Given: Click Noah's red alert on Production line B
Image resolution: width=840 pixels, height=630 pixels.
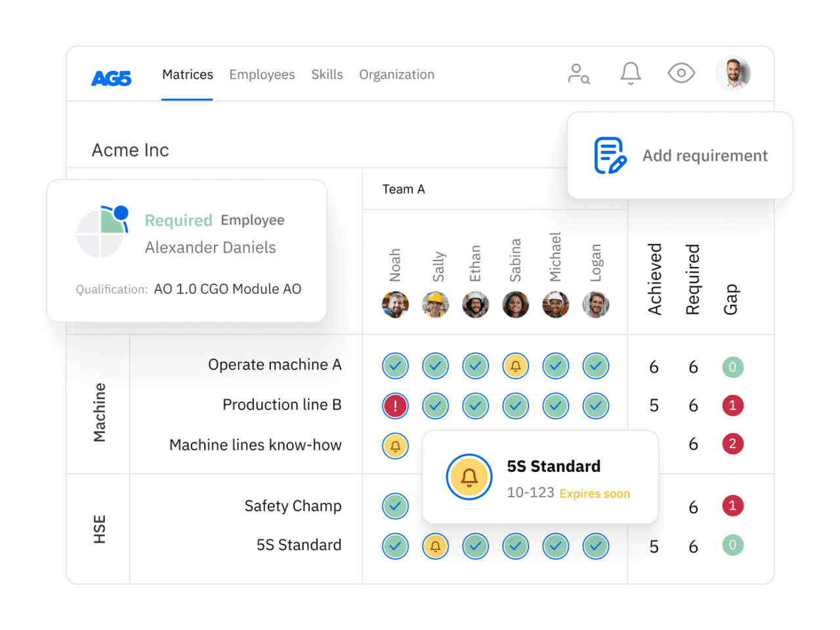Looking at the screenshot, I should click(396, 406).
